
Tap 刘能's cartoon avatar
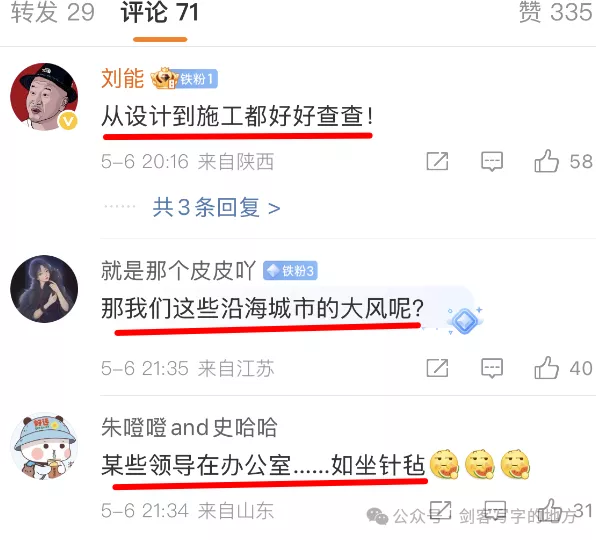click(x=44, y=97)
